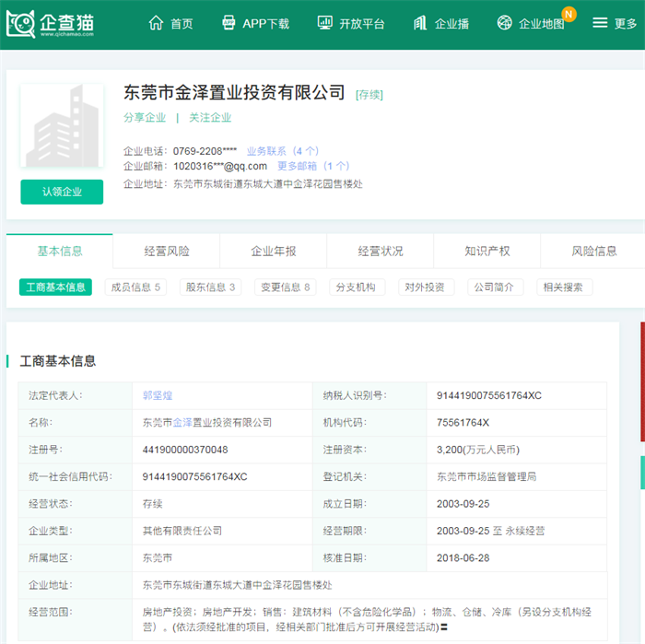645x644 pixels.
Task: Select the 股东信息 3 sub-tab
Action: pyautogui.click(x=210, y=287)
